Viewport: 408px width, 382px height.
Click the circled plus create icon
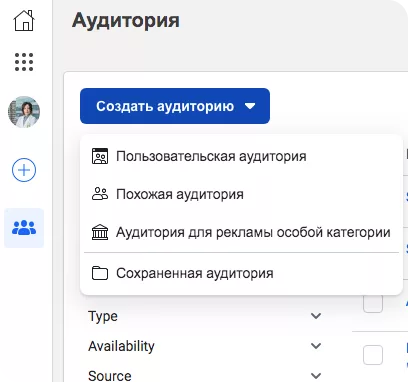(x=24, y=170)
